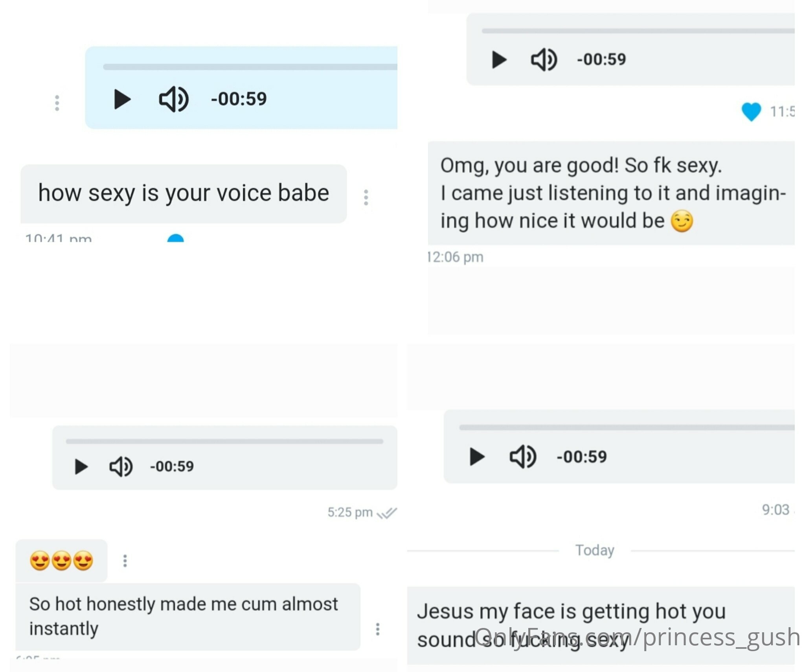This screenshot has height=672, width=805.
Task: Open options beside the heart-eyes emoji message
Action: coord(125,561)
